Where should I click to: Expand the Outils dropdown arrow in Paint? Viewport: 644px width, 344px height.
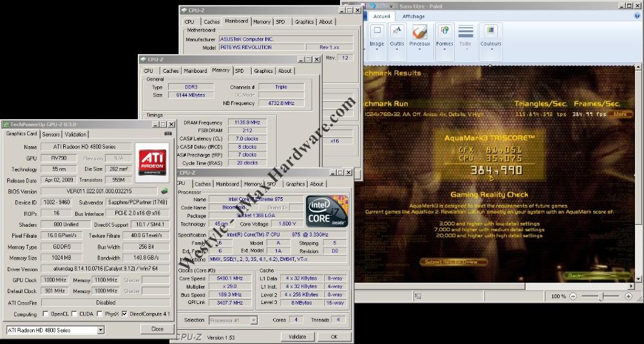coord(396,50)
